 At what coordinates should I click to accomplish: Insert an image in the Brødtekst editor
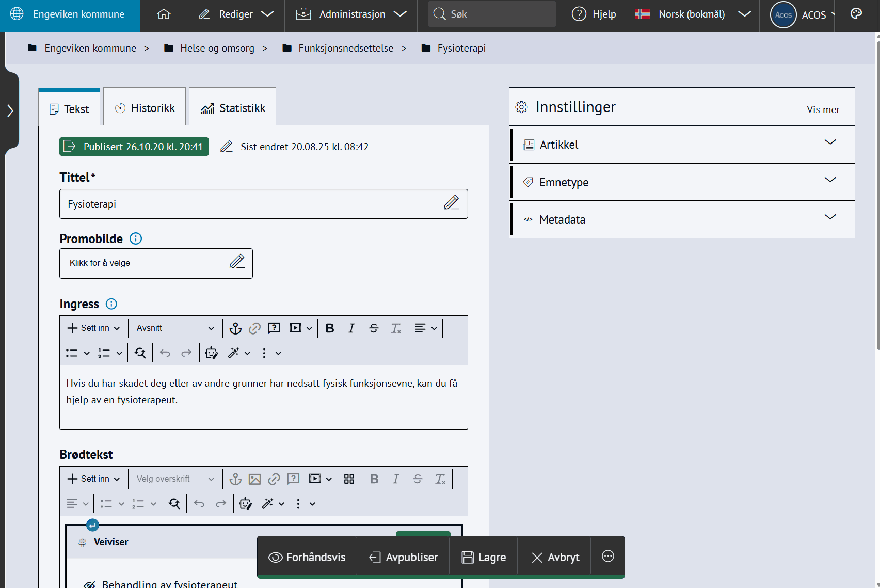coord(254,479)
